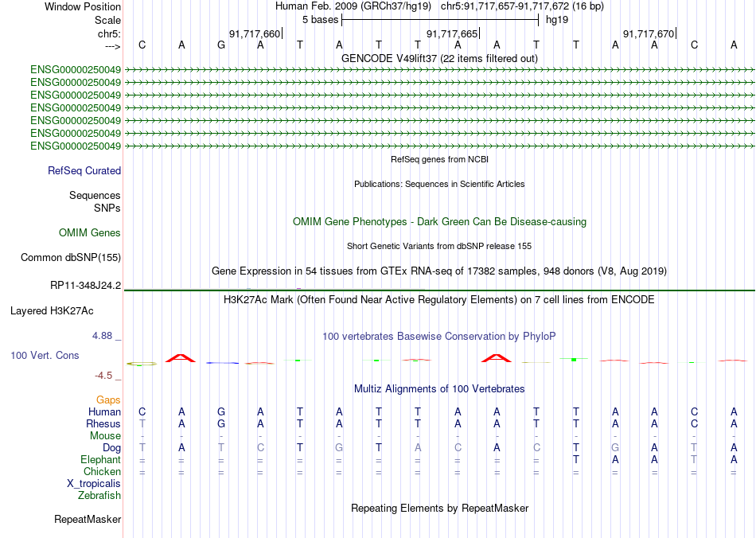Viewport: 756px width, 538px height.
Task: Open OMIM Gene Phenotypes track title
Action: 439,222
